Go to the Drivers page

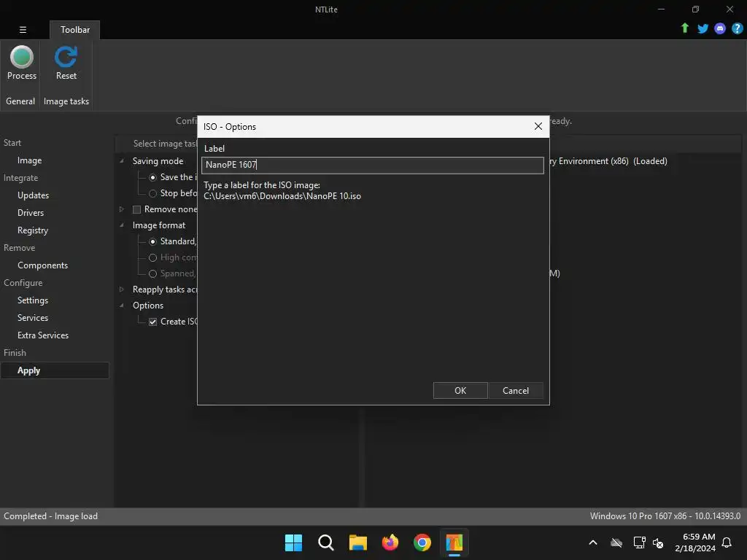[31, 213]
